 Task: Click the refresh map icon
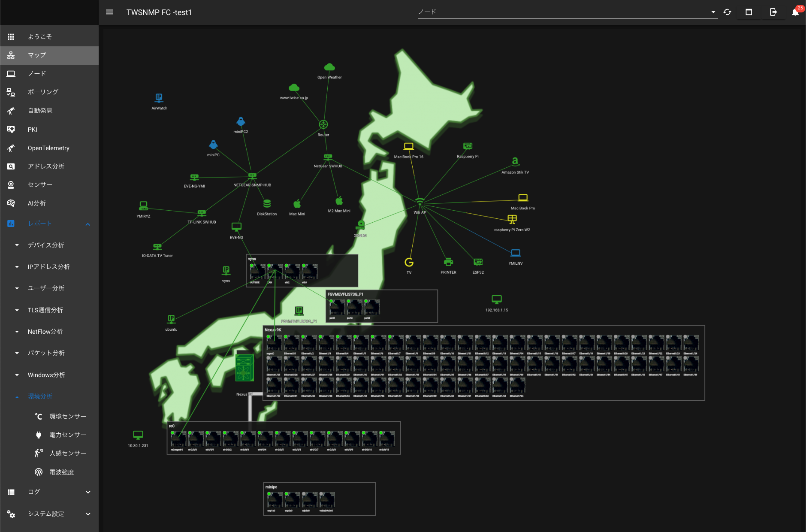(x=727, y=12)
